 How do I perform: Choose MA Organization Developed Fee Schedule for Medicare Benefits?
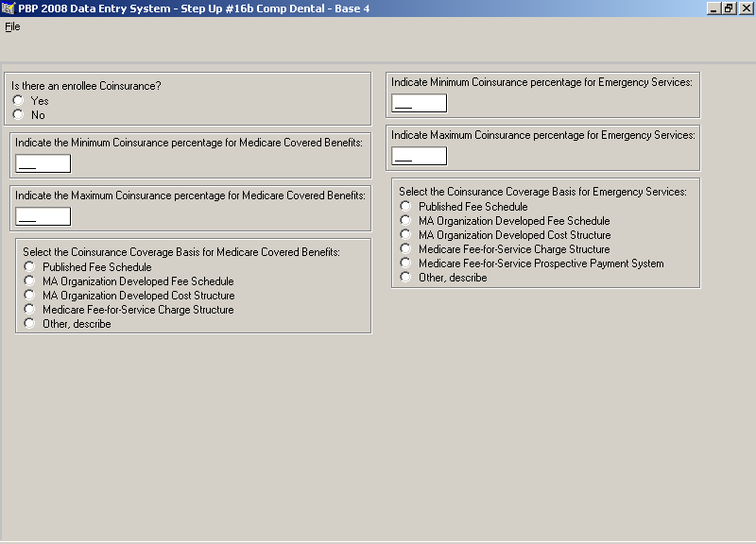coord(29,280)
